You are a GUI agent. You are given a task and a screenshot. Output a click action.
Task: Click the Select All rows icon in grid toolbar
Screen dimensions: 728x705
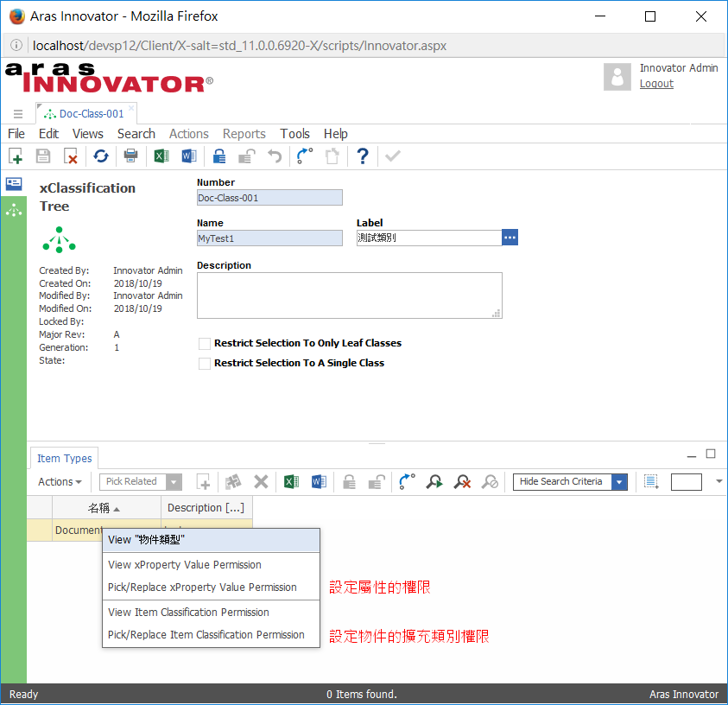651,481
